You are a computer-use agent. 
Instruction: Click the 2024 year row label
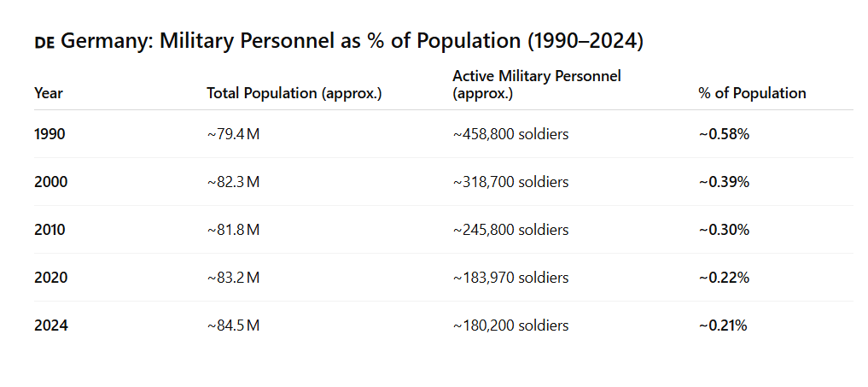(x=50, y=325)
